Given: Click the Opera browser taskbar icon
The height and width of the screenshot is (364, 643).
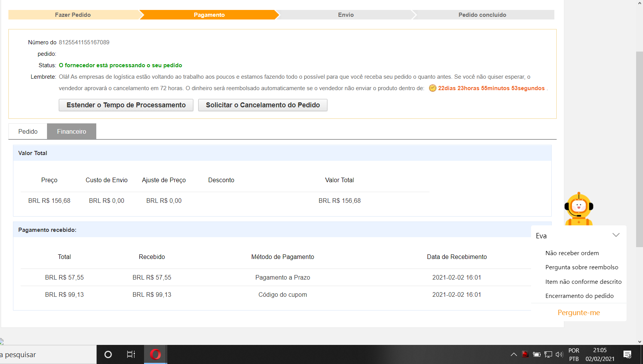Looking at the screenshot, I should click(x=155, y=354).
